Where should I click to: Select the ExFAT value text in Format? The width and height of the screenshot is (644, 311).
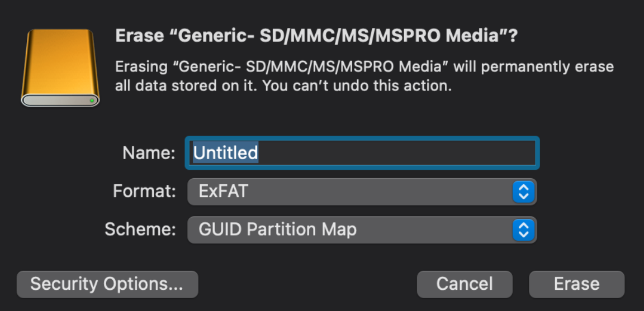223,192
